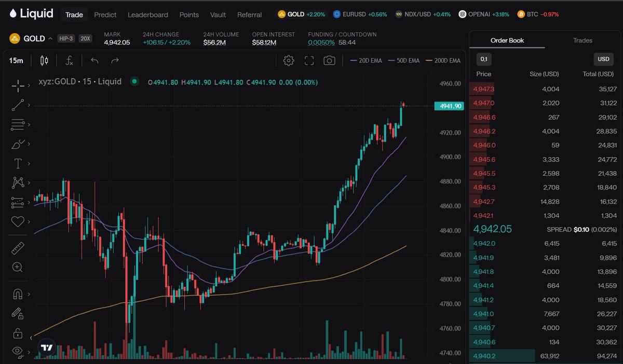
Task: Open the Points page
Action: (x=189, y=15)
